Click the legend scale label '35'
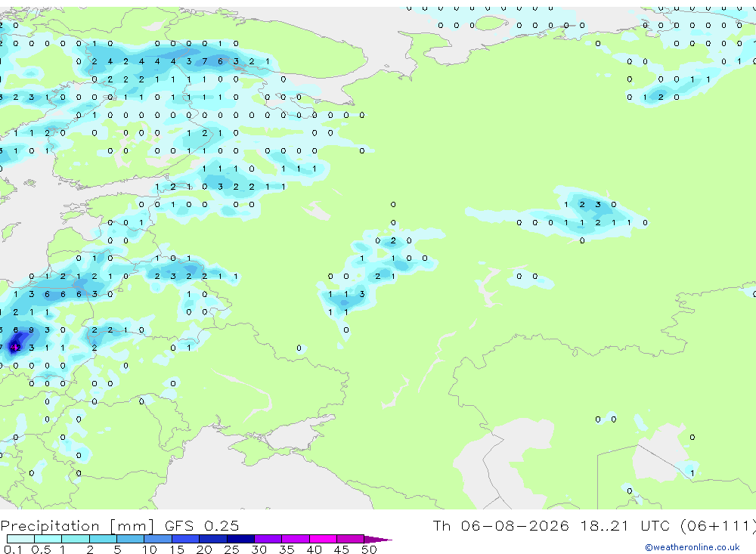The height and width of the screenshot is (554, 756). click(x=287, y=549)
